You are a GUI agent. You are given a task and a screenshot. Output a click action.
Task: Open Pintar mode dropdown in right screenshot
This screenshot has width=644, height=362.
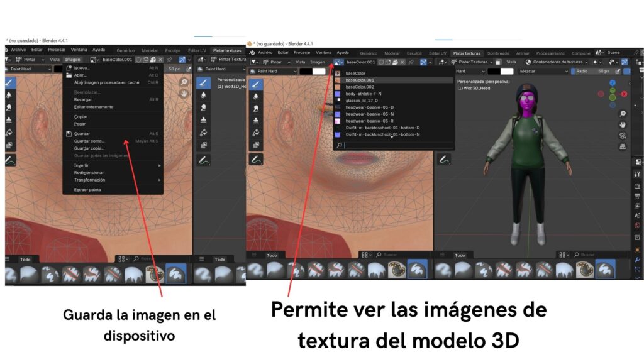(276, 62)
